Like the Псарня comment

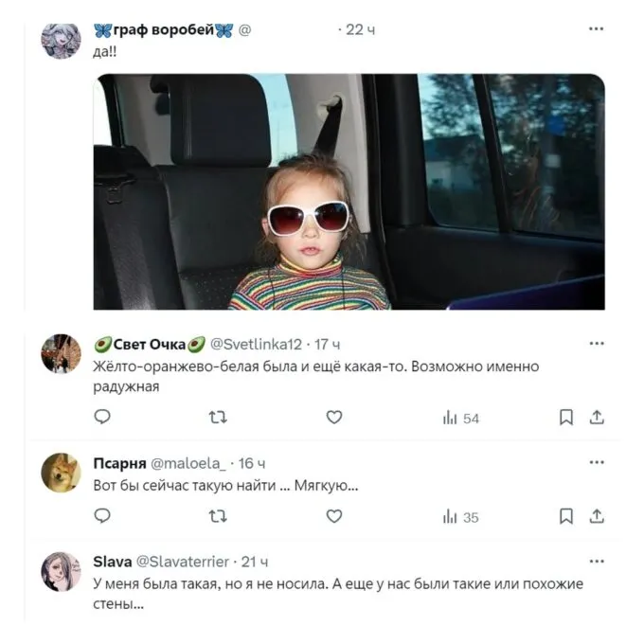[333, 516]
